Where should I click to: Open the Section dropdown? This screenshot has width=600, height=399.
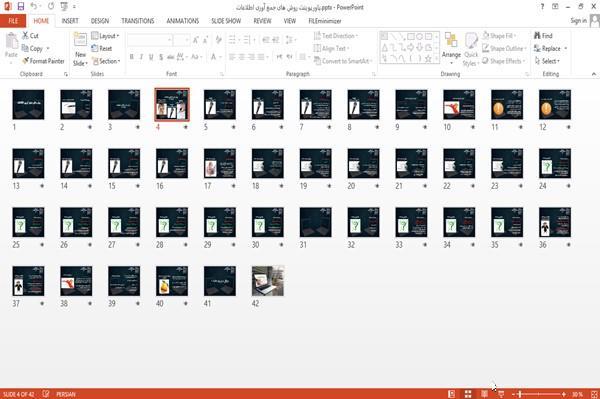[106, 61]
